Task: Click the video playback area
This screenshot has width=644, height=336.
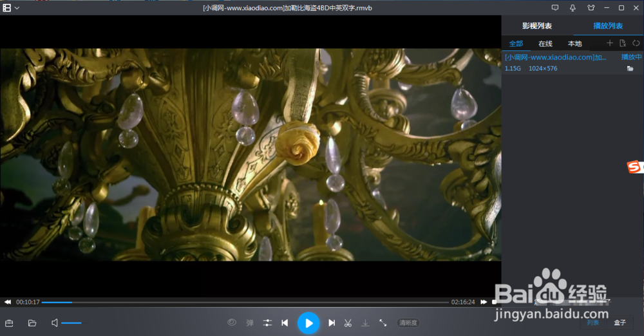Action: 251,154
